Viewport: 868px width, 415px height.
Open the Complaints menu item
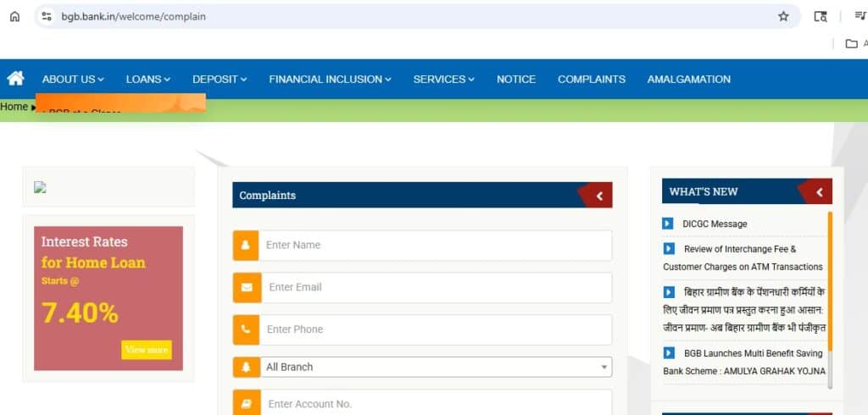click(591, 79)
